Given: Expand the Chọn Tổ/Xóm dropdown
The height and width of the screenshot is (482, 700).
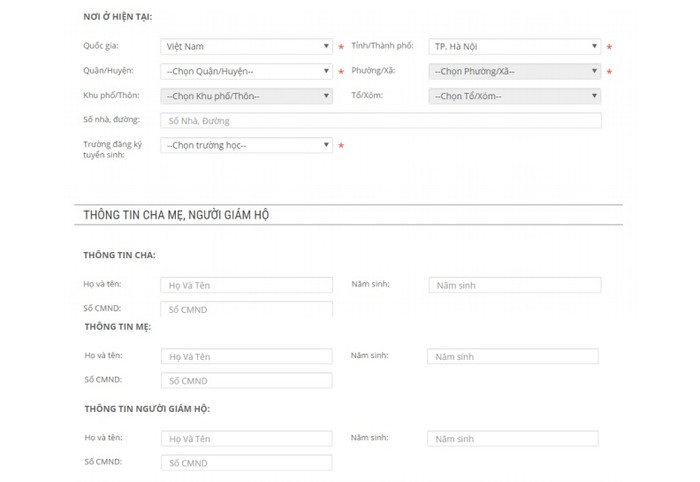Looking at the screenshot, I should (x=514, y=96).
